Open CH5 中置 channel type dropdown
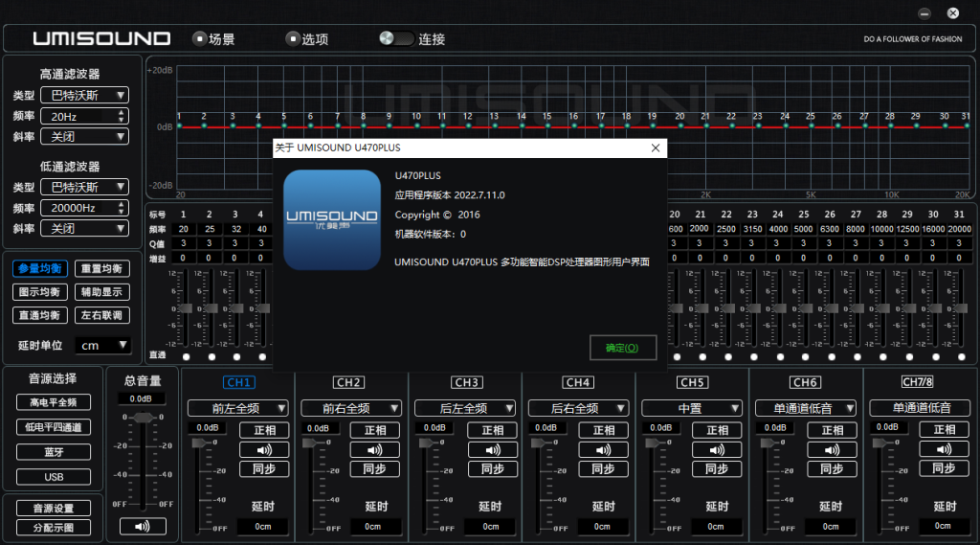 [x=692, y=408]
